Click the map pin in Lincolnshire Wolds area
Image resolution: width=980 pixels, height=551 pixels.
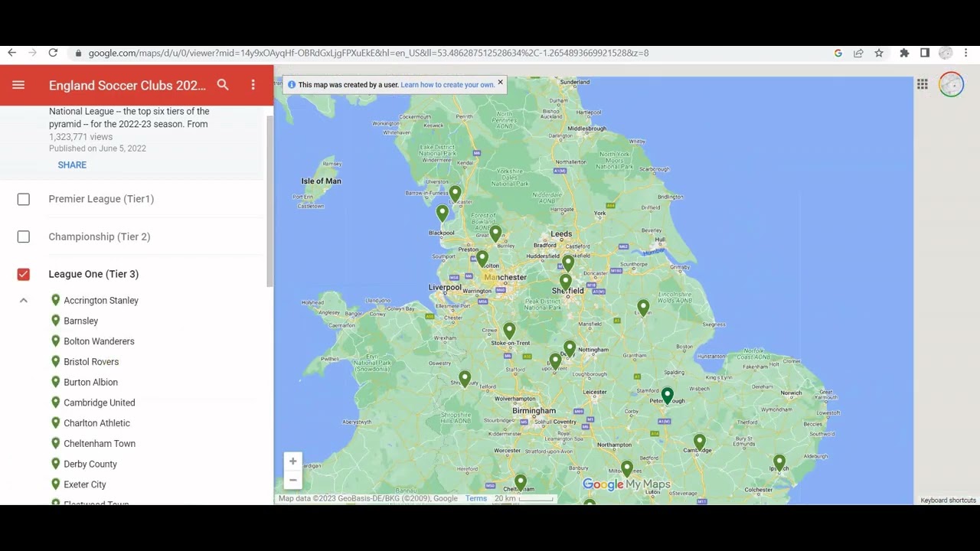[643, 308]
